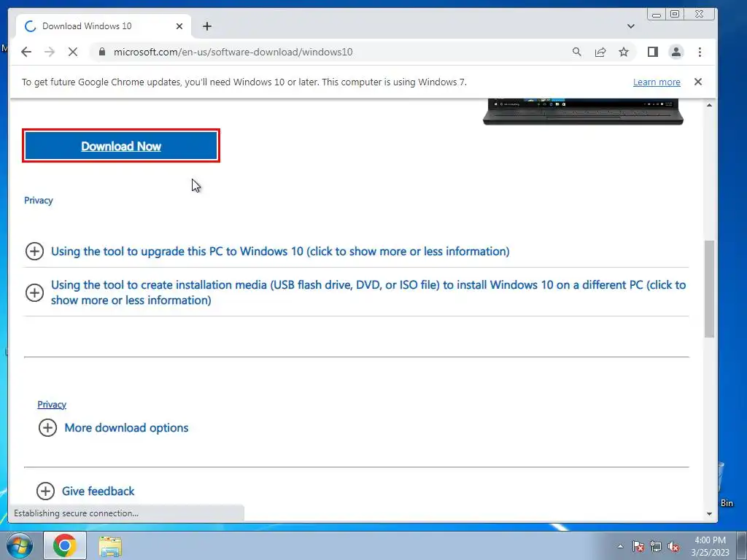Open Windows Explorer from the taskbar

click(x=110, y=545)
